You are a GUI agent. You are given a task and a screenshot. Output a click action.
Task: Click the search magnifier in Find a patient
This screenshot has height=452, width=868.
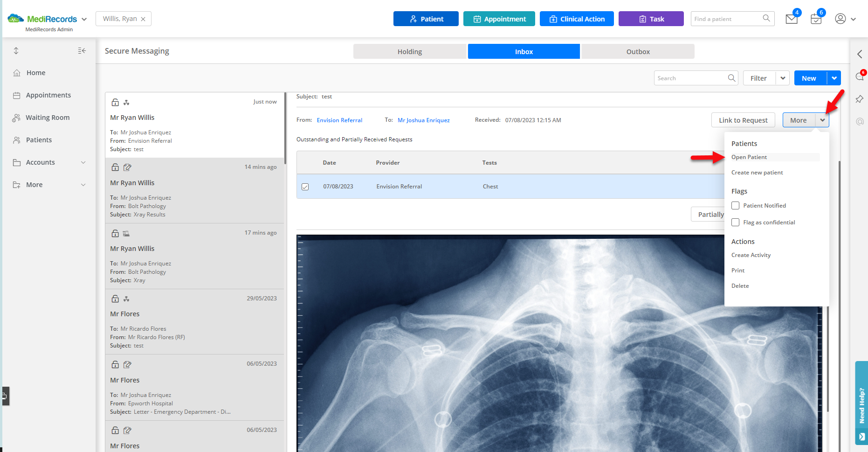click(766, 18)
